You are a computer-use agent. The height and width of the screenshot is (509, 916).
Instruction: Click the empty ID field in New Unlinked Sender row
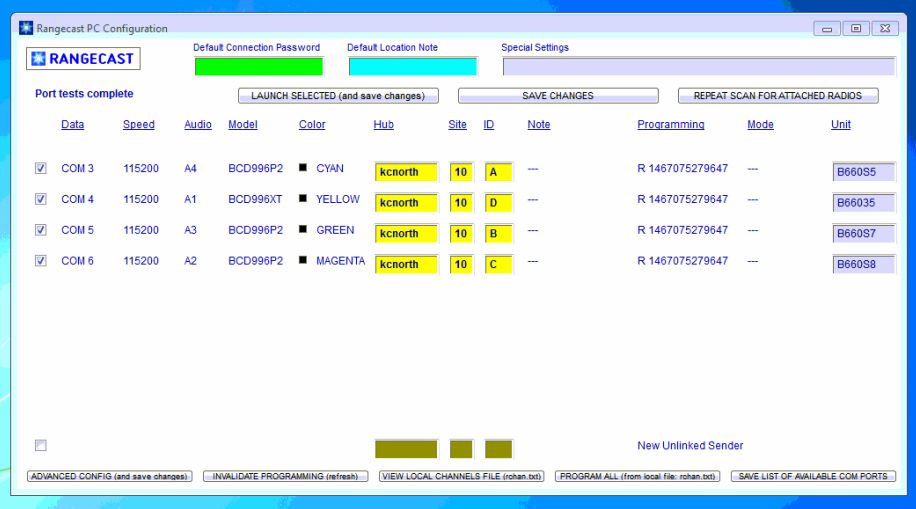click(x=498, y=449)
